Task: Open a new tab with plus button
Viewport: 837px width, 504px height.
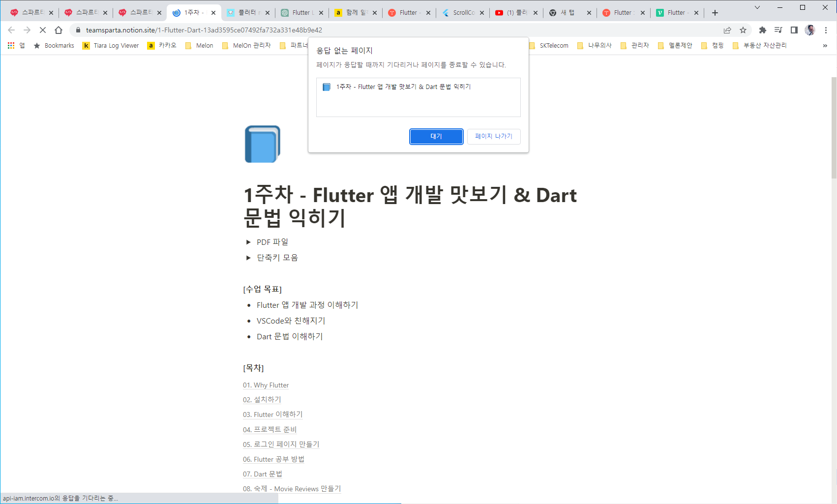Action: (715, 13)
